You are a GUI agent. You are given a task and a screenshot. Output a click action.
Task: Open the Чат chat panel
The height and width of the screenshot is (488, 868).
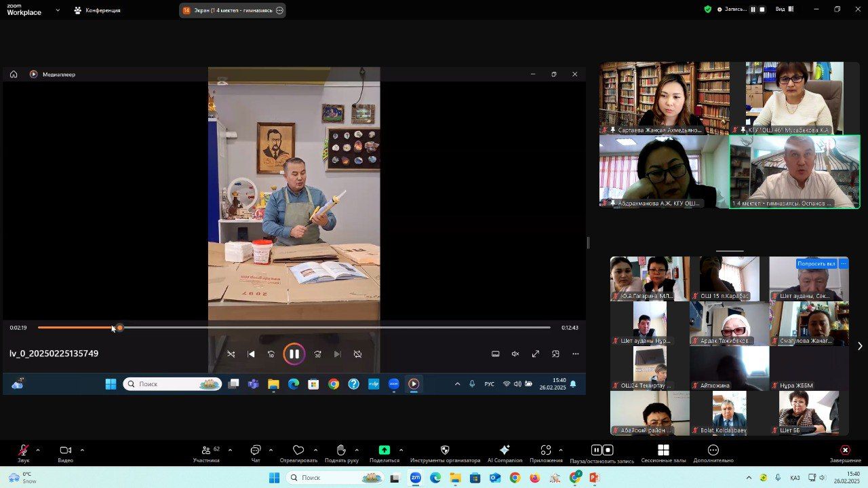click(256, 453)
